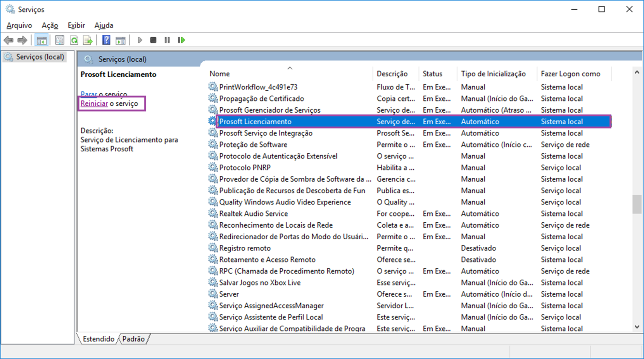The height and width of the screenshot is (359, 644).
Task: Select Serviço AssignedAccessManager row
Action: (409, 306)
